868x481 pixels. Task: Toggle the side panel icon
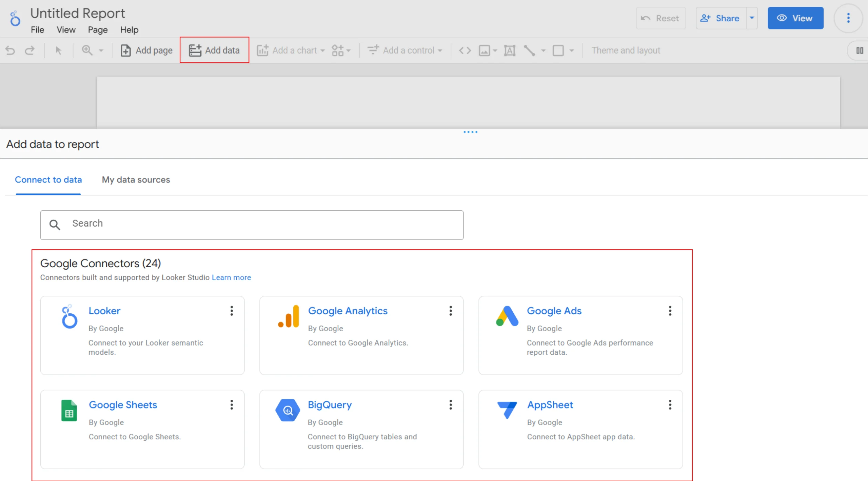tap(860, 50)
